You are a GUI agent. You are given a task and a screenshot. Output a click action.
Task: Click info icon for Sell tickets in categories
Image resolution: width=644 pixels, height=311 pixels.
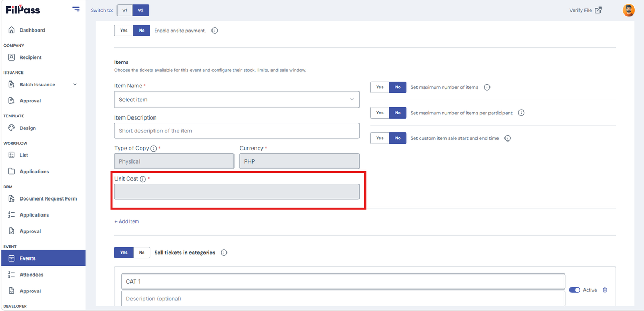(x=224, y=253)
